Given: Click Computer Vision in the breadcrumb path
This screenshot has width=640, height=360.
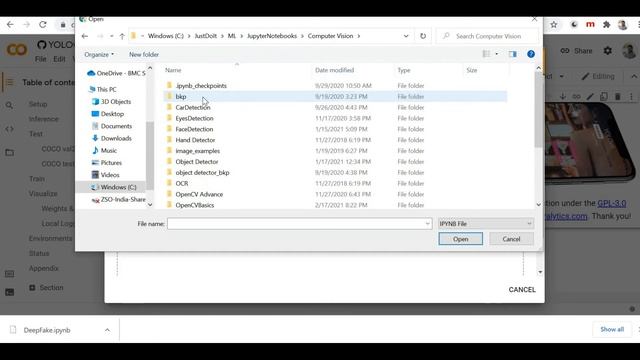Looking at the screenshot, I should pyautogui.click(x=330, y=36).
